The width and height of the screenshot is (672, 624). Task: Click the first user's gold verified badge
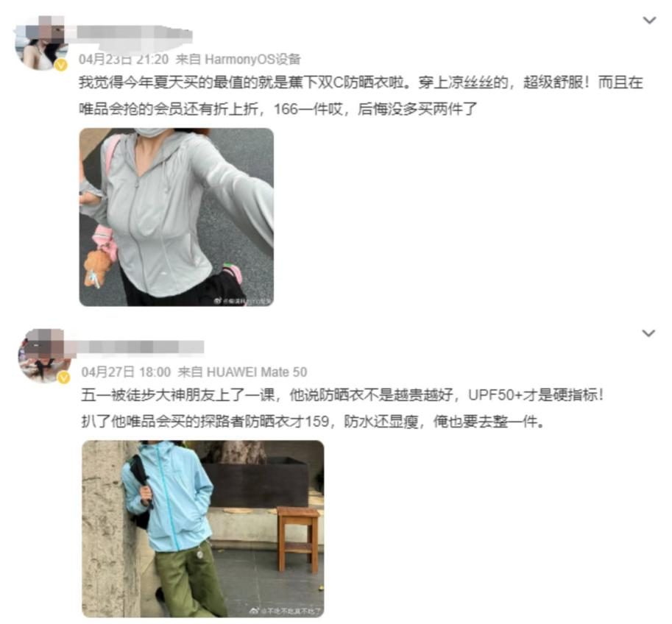61,65
